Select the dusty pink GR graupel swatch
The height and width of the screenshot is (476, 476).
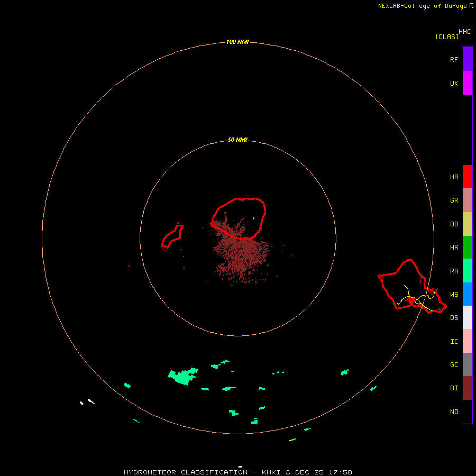(x=467, y=200)
